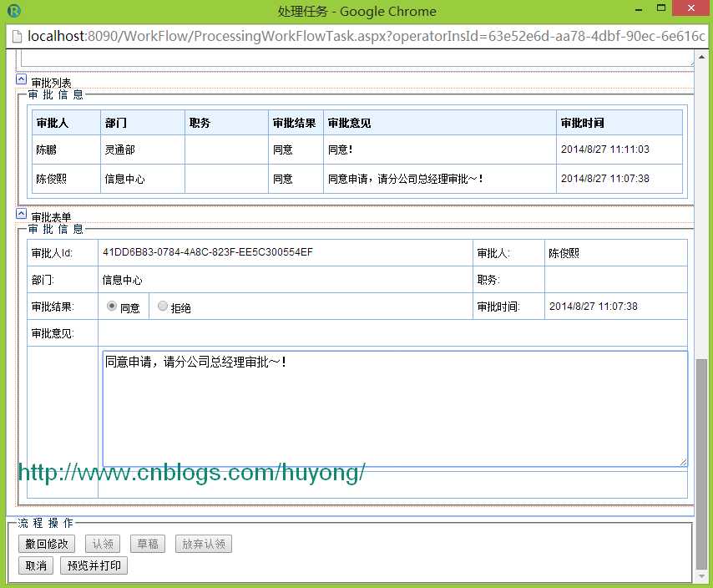Click the 认领 button
Screen dimensions: 713x588
pos(103,544)
